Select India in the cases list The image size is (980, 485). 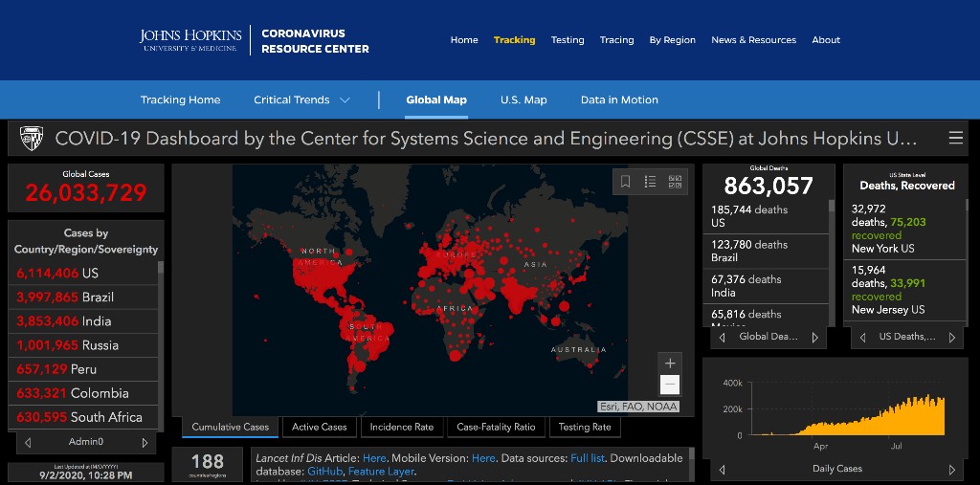[x=83, y=321]
